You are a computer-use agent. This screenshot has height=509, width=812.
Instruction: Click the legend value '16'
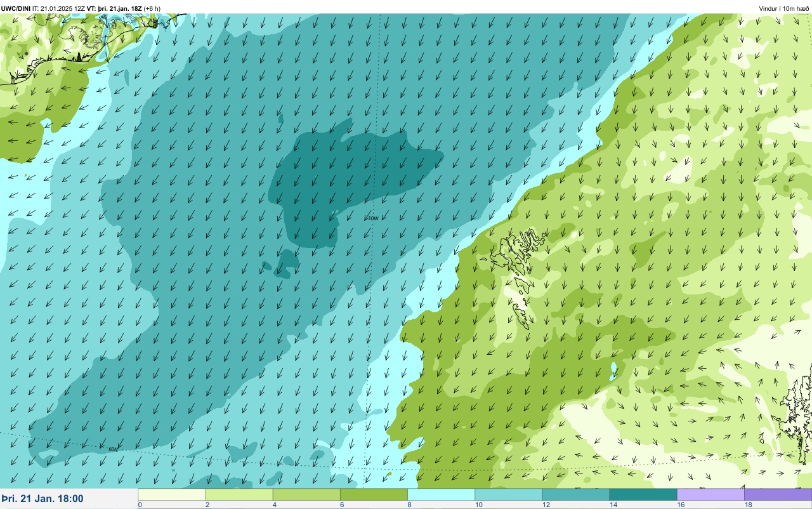tap(680, 505)
